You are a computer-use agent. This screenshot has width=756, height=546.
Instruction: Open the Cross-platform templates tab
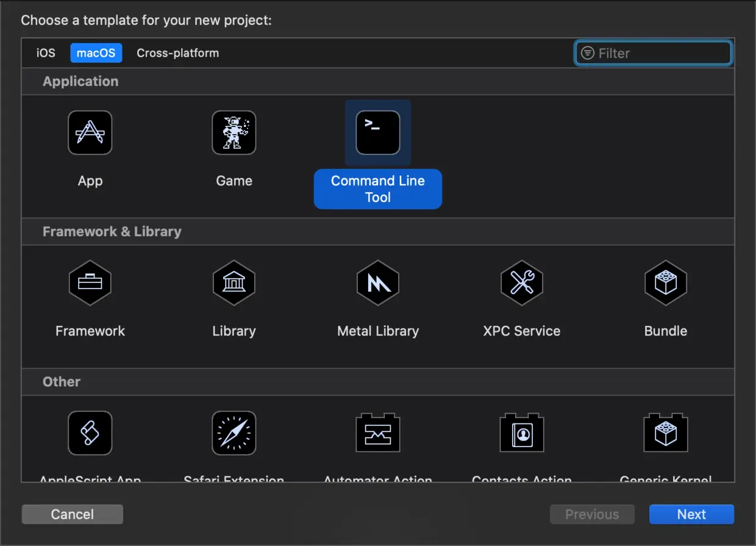tap(177, 53)
